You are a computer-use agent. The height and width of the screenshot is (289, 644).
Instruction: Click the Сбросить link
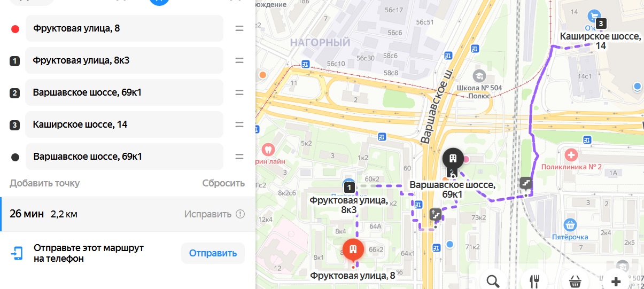click(x=223, y=183)
